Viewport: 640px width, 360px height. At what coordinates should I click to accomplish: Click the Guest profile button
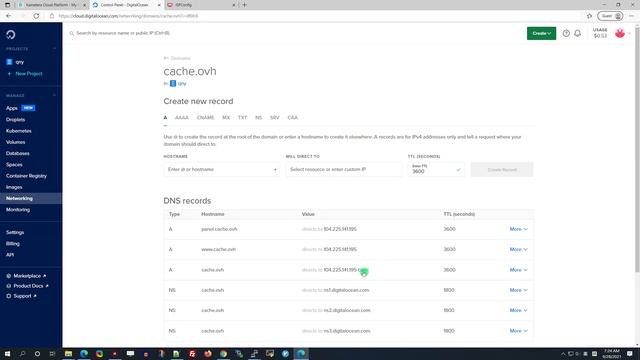pos(610,16)
